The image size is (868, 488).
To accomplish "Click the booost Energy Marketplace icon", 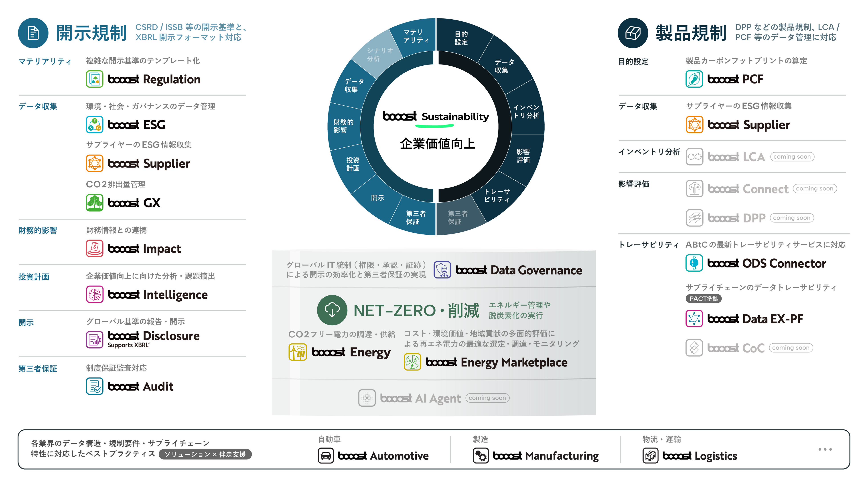I will [412, 362].
